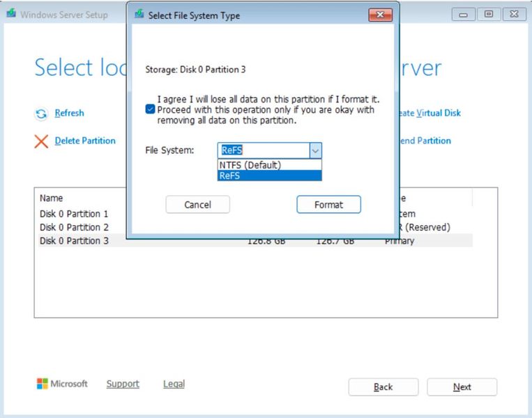Click Cancel in the file system dialog
The height and width of the screenshot is (418, 532).
(197, 204)
